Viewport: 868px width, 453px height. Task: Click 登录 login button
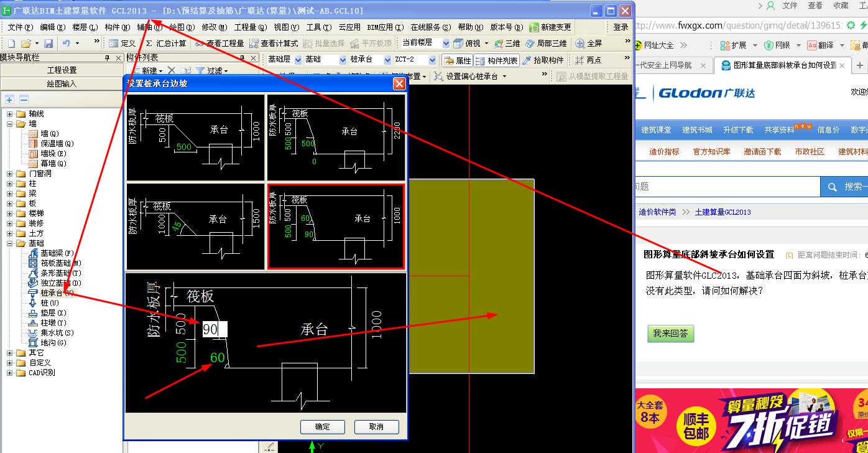(x=621, y=27)
